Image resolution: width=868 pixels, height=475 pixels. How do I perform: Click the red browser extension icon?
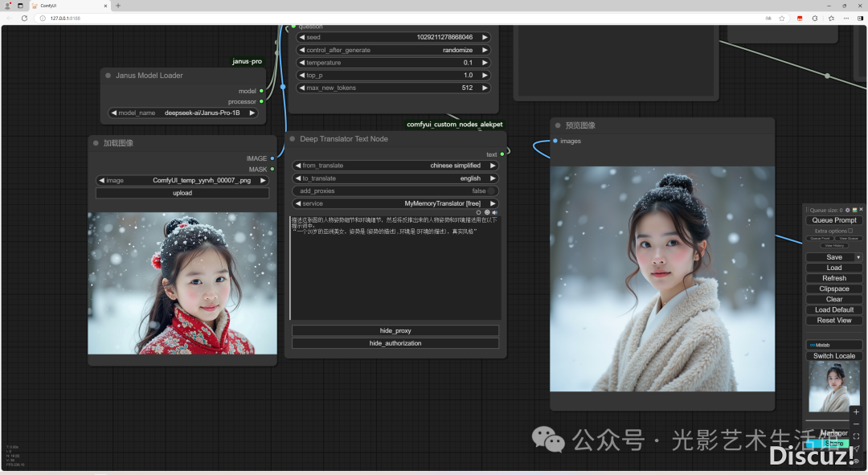click(800, 18)
